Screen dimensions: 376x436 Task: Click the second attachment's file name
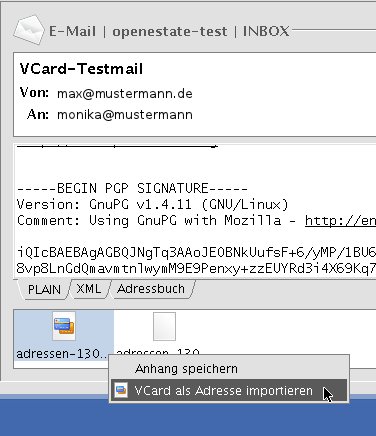[x=158, y=352]
